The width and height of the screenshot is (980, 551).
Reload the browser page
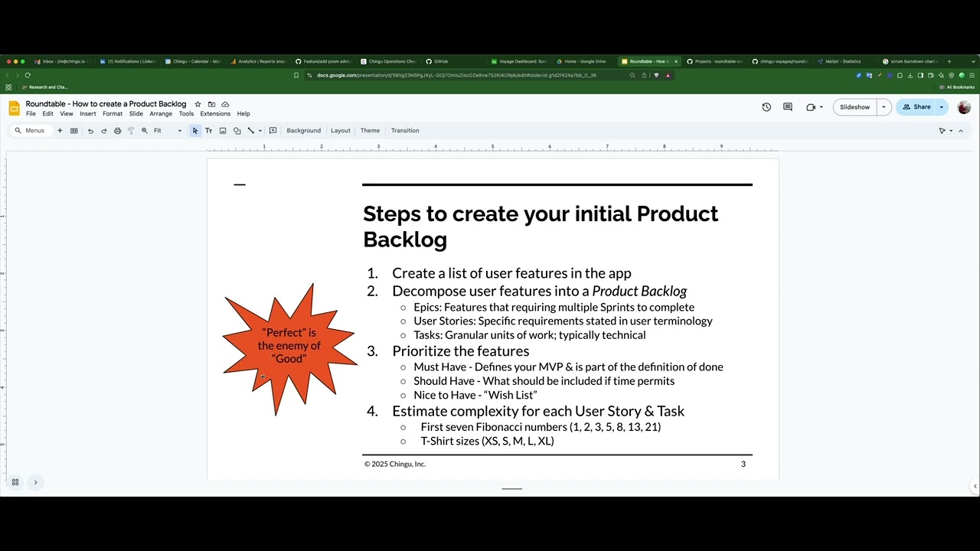click(28, 75)
